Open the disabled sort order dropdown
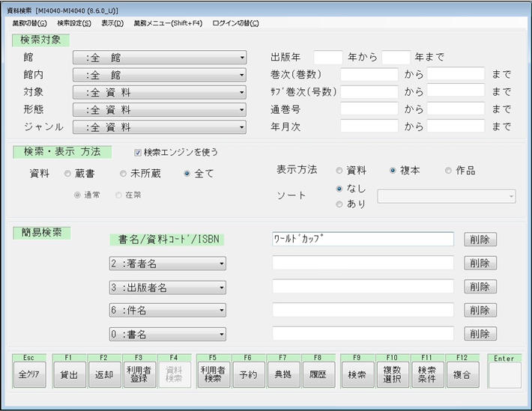The height and width of the screenshot is (411, 532). [x=447, y=196]
